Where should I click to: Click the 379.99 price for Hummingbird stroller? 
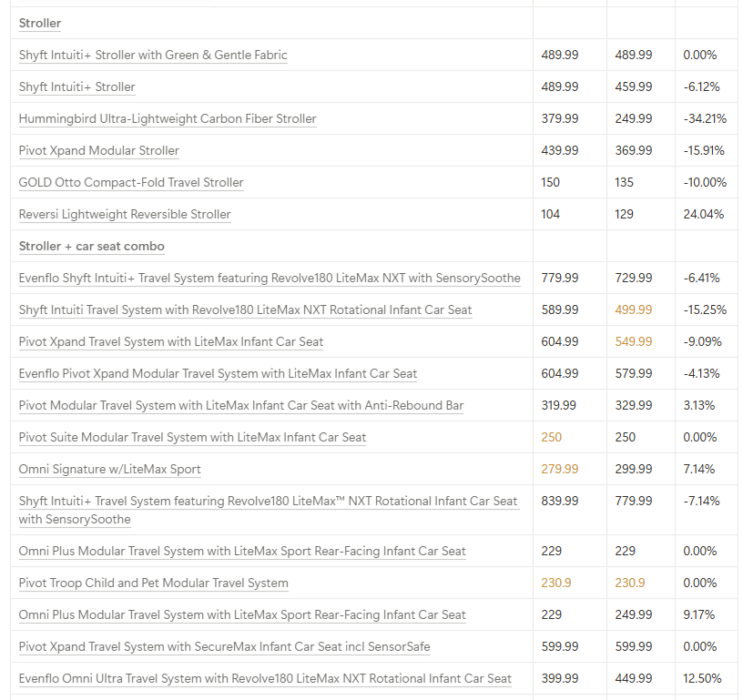pyautogui.click(x=560, y=118)
